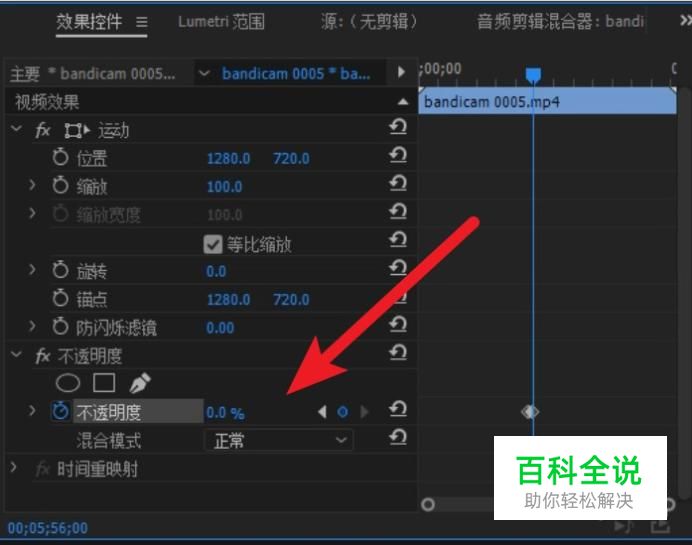Toggle the 不透明度 fx enable button
The height and width of the screenshot is (545, 692).
pyautogui.click(x=43, y=356)
